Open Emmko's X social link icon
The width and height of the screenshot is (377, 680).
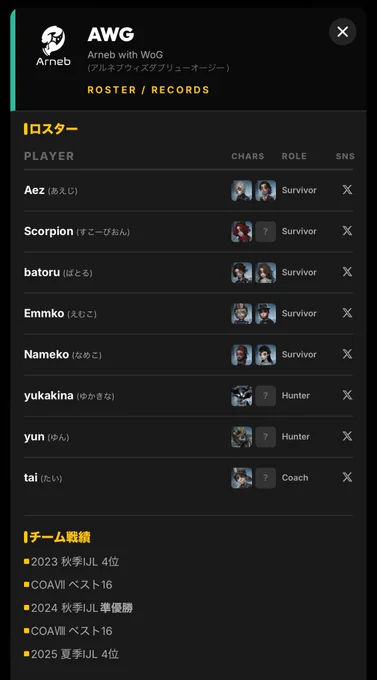coord(347,313)
